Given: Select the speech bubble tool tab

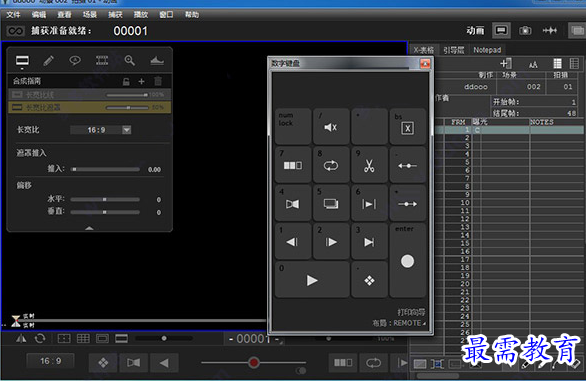Looking at the screenshot, I should coord(75,60).
